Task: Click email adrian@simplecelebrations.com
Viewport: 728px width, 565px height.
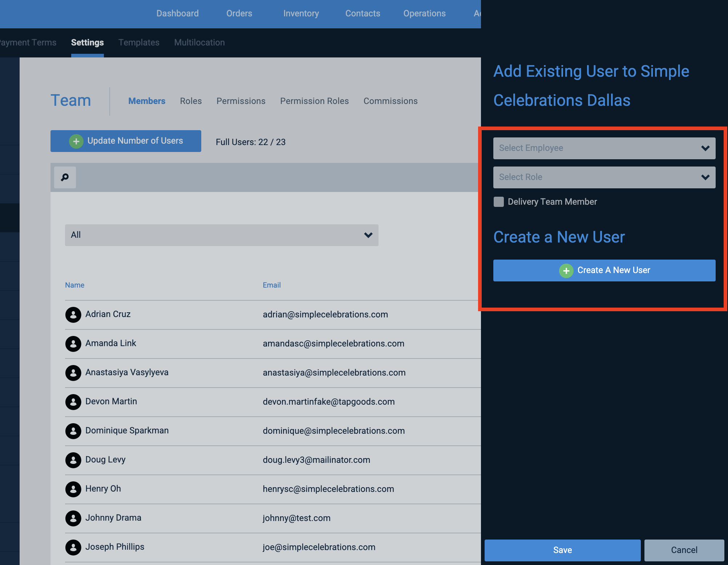Action: (325, 314)
